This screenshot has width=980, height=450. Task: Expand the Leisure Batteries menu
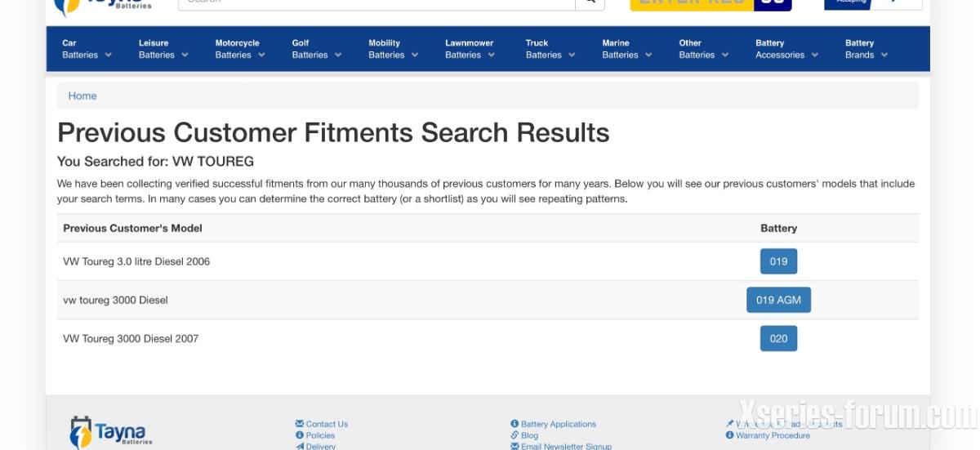[163, 49]
